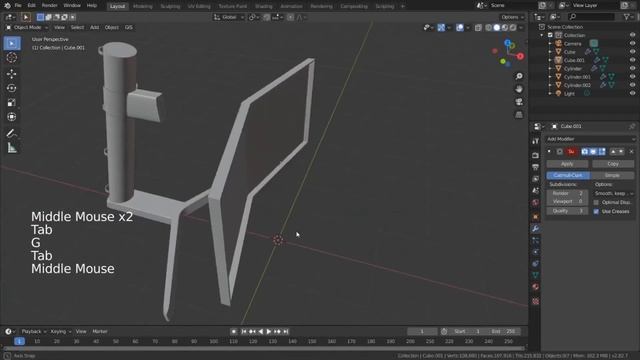Click the Blender logo icon
Image resolution: width=640 pixels, height=360 pixels.
tap(7, 6)
